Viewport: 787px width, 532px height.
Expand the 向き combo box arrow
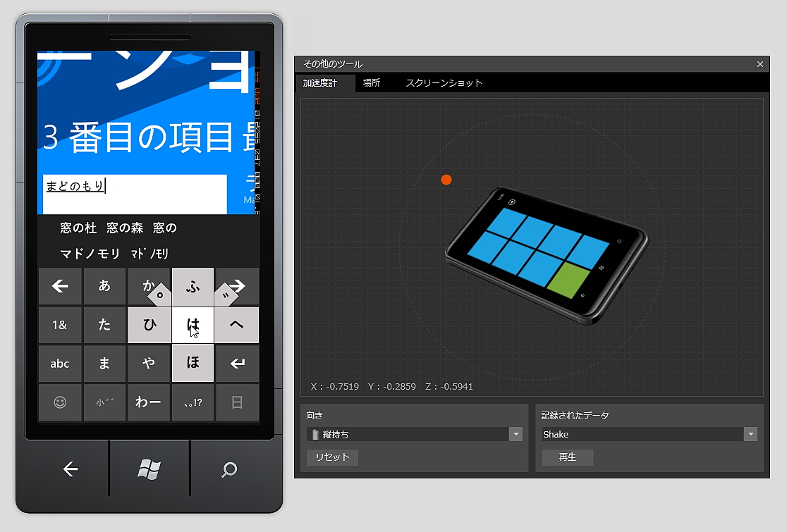(515, 434)
